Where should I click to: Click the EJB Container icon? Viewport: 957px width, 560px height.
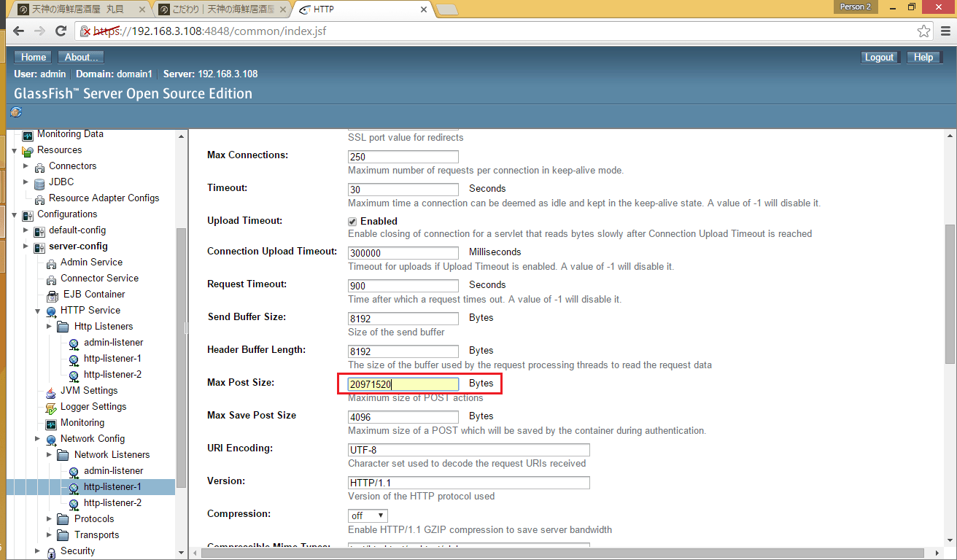pos(51,295)
